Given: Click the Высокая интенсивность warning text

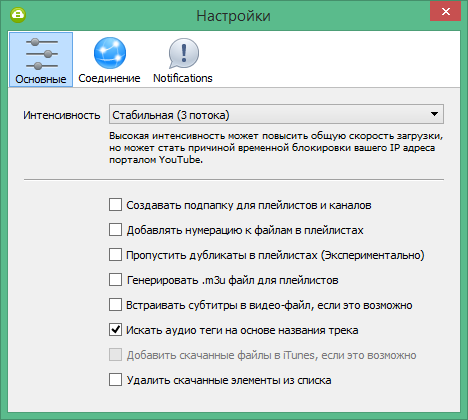Looking at the screenshot, I should coord(276,148).
